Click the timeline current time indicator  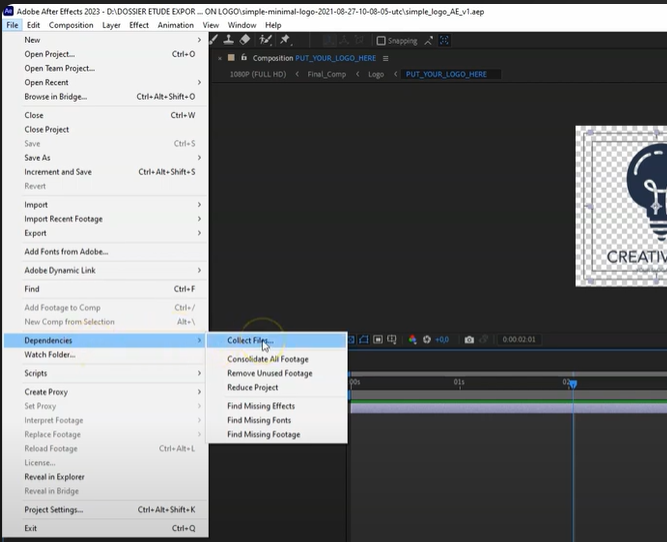[573, 383]
